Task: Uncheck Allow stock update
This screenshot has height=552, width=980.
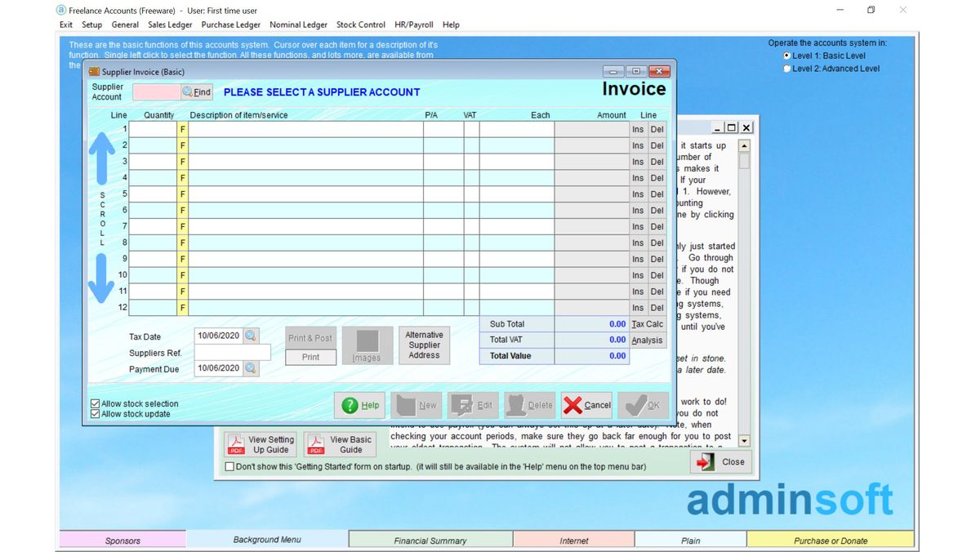Action: [96, 413]
